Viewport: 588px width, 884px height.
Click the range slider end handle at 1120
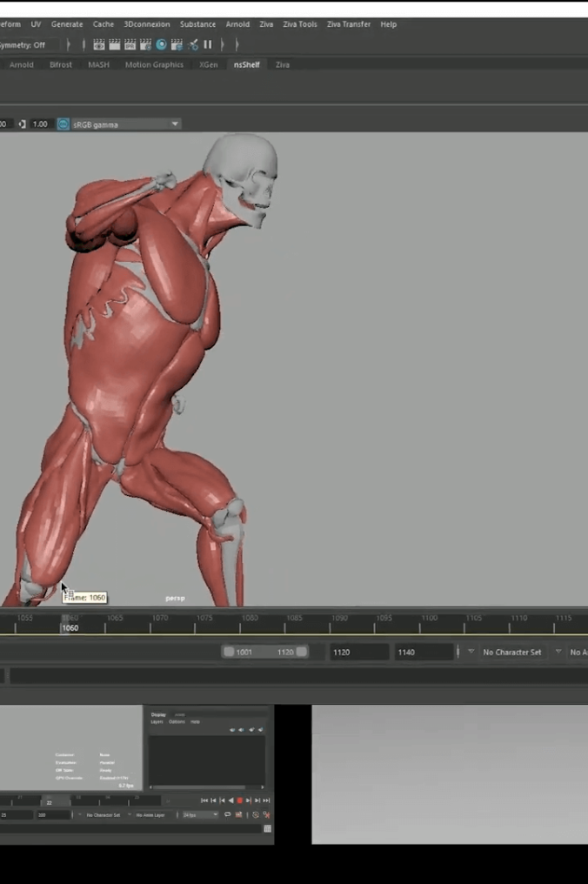[x=302, y=653]
